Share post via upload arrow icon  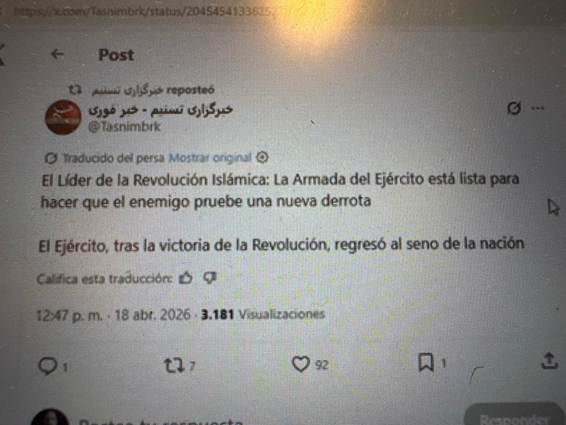tap(549, 361)
